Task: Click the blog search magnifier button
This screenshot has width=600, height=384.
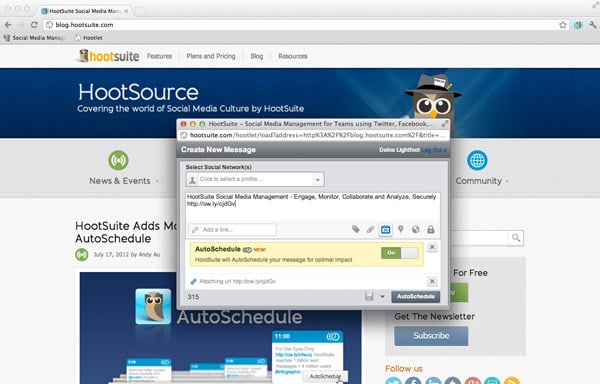Action: 516,238
